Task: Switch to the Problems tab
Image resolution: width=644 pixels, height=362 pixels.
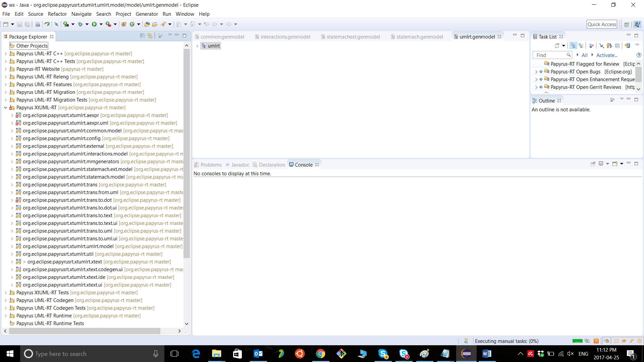Action: (x=208, y=165)
